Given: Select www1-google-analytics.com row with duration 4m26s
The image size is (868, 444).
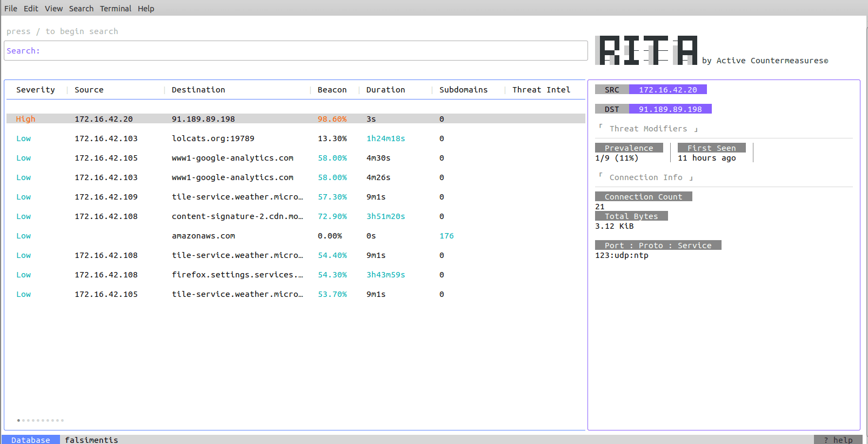Looking at the screenshot, I should 296,177.
